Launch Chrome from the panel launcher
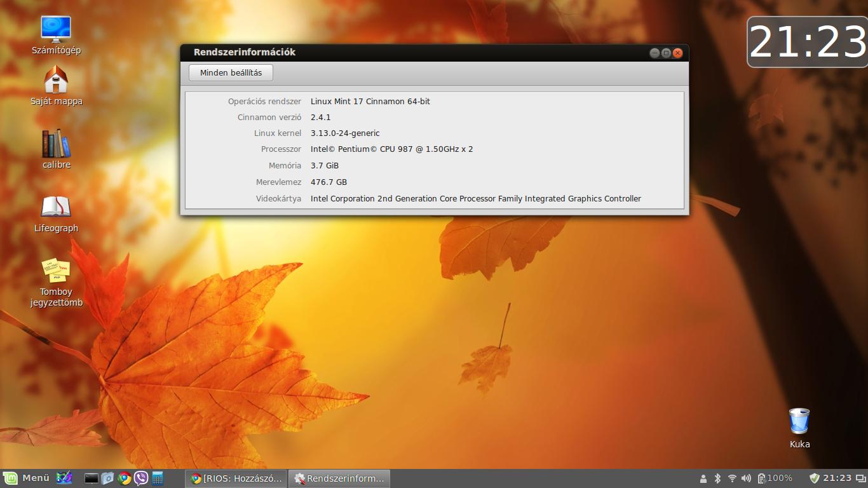868x488 pixels. (x=125, y=478)
